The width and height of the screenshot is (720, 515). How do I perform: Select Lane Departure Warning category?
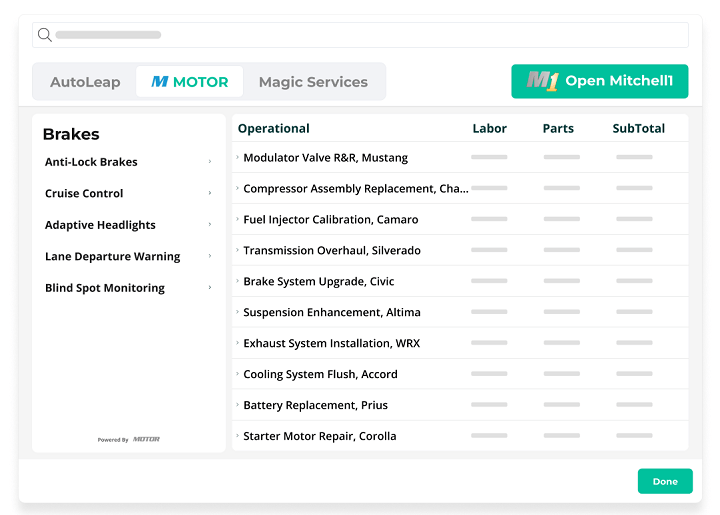[113, 256]
